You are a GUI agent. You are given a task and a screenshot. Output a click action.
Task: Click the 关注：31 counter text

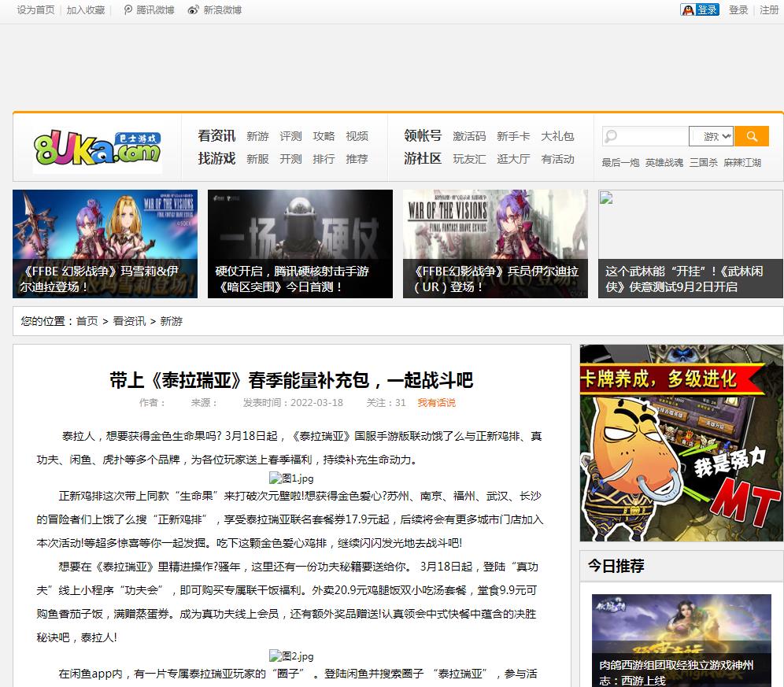point(386,402)
